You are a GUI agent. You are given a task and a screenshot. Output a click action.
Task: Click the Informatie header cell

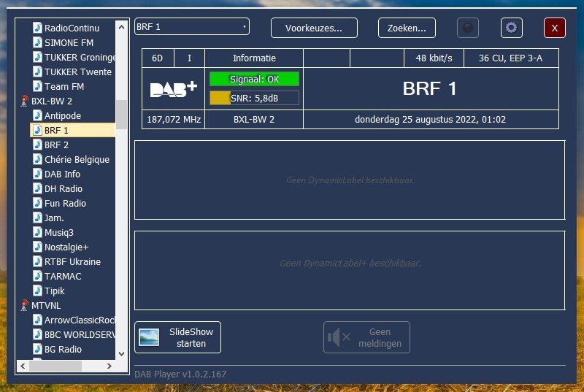tap(254, 58)
